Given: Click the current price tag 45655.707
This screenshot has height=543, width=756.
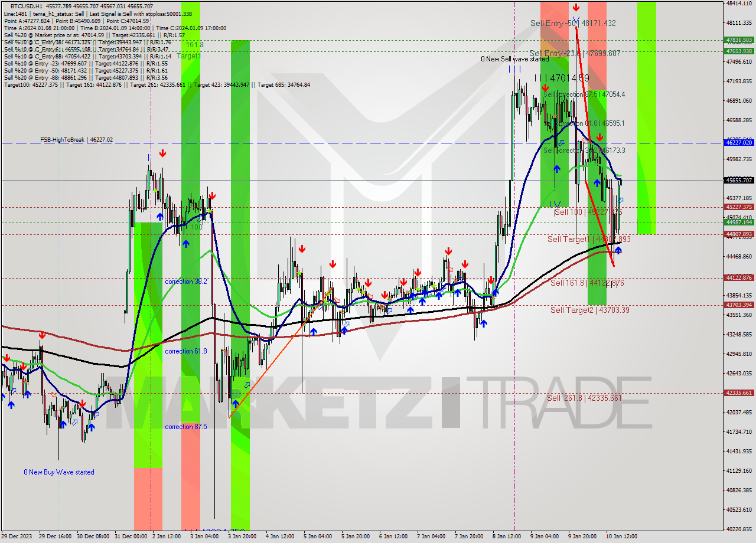Looking at the screenshot, I should 739,180.
